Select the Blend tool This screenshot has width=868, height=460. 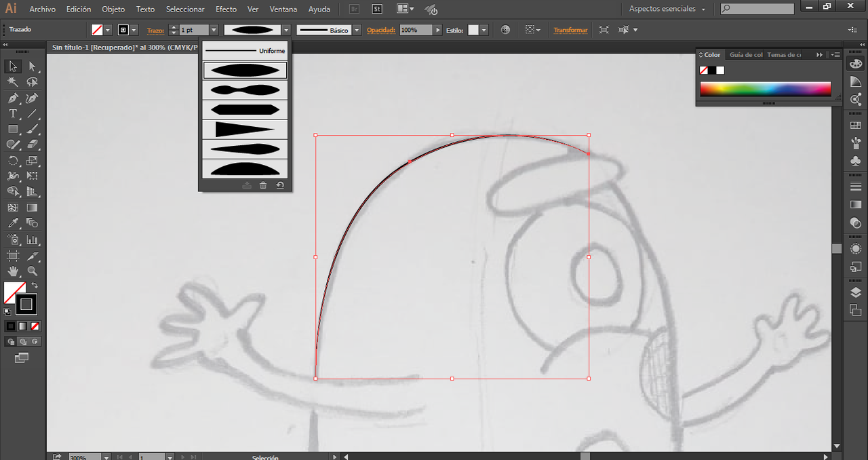click(32, 223)
